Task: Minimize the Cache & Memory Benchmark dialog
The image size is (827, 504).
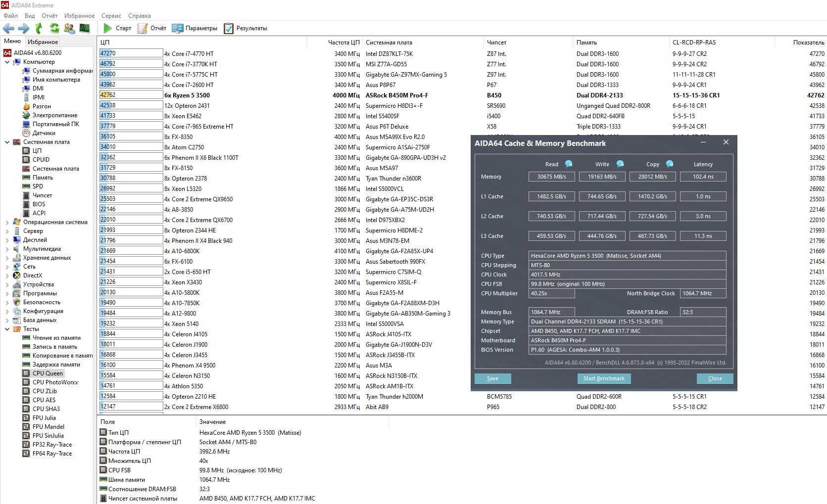Action: [x=704, y=142]
